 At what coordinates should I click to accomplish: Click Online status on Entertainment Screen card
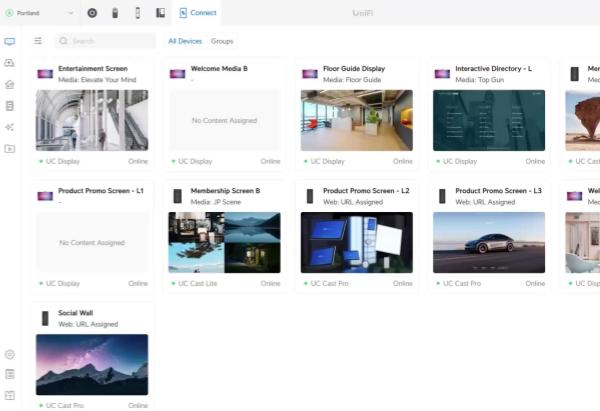[x=138, y=161]
